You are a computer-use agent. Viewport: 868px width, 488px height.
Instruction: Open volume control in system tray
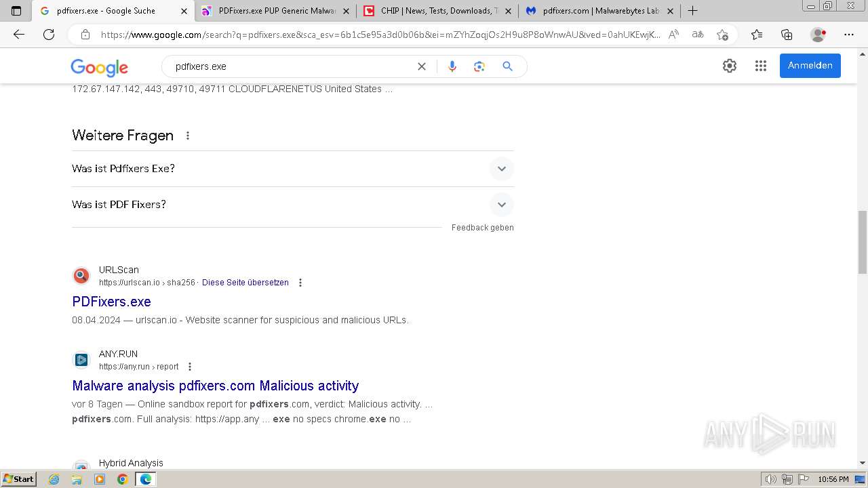tap(771, 479)
